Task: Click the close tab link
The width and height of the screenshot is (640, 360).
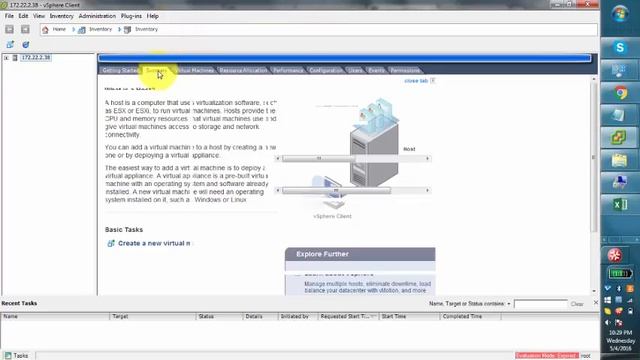Action: (416, 81)
